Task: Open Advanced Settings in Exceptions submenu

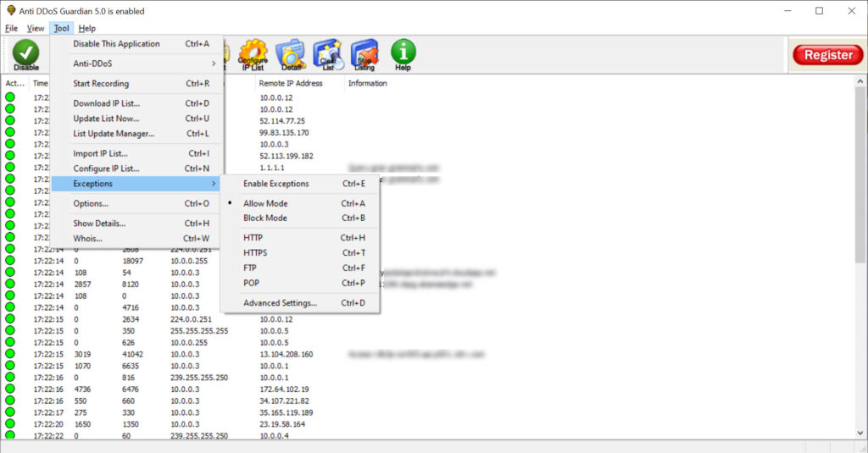Action: (x=280, y=303)
